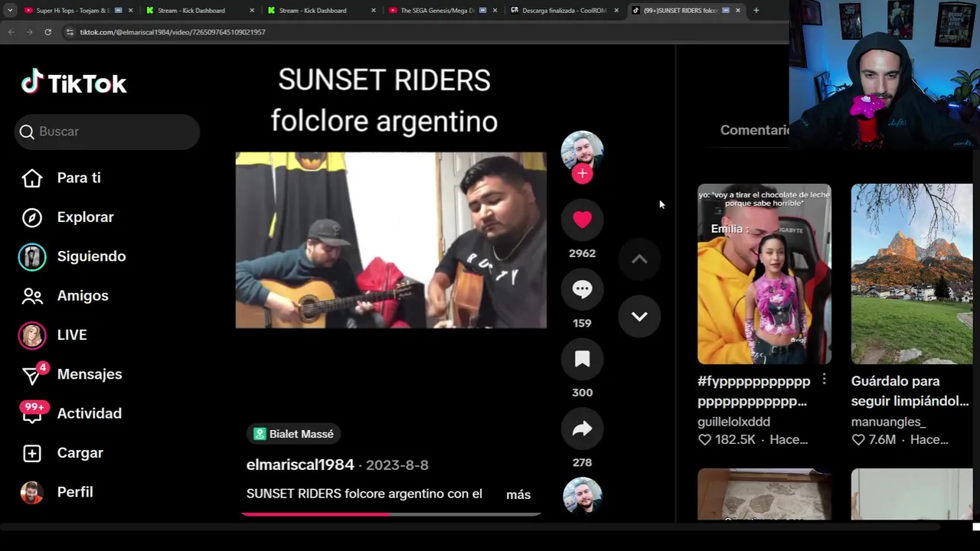
Task: Click browser back arrow
Action: click(11, 32)
